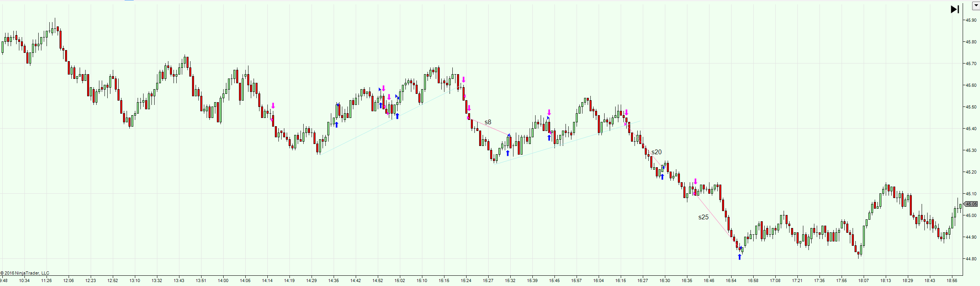
Task: Click the 14:00 time axis label
Action: 223,281
